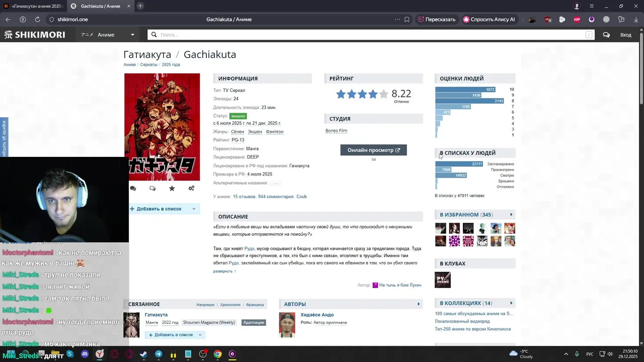Open the Аниме section dropdown
The image size is (644, 362).
pos(108,35)
